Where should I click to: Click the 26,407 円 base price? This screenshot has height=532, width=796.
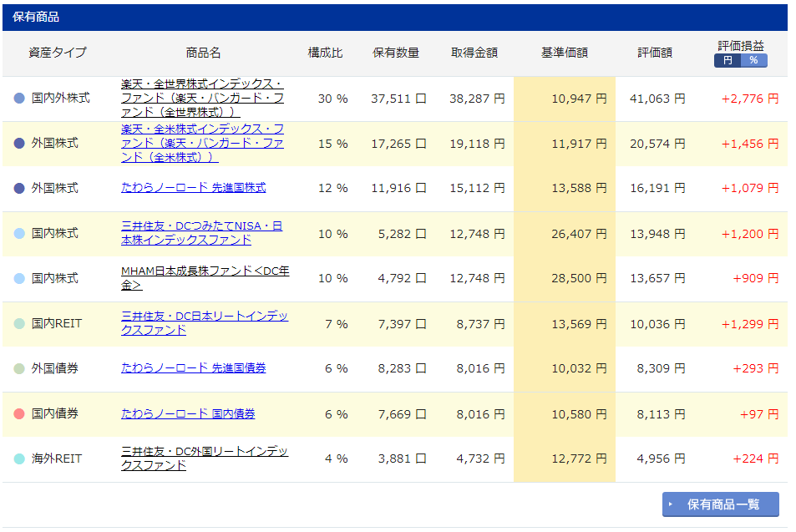579,234
